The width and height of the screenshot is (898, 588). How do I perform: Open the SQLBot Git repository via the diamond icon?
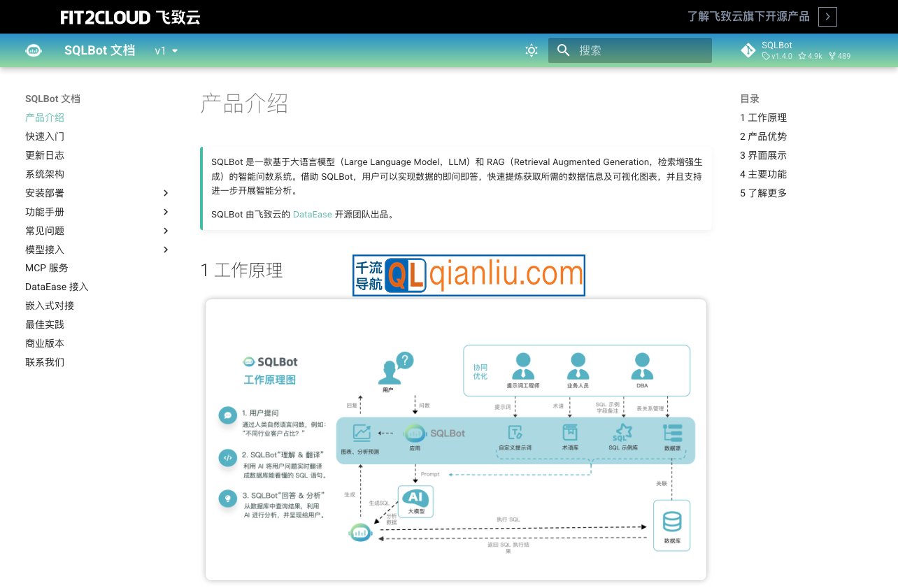[748, 50]
